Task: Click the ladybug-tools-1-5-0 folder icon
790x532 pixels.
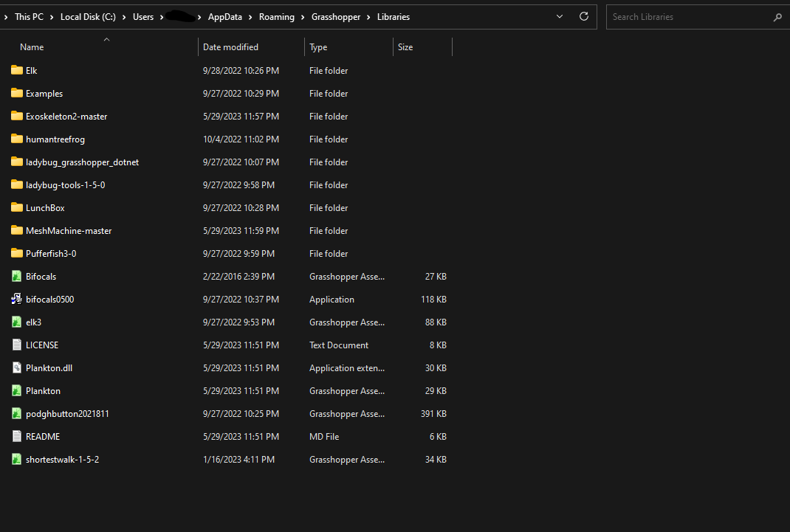Action: pyautogui.click(x=17, y=184)
